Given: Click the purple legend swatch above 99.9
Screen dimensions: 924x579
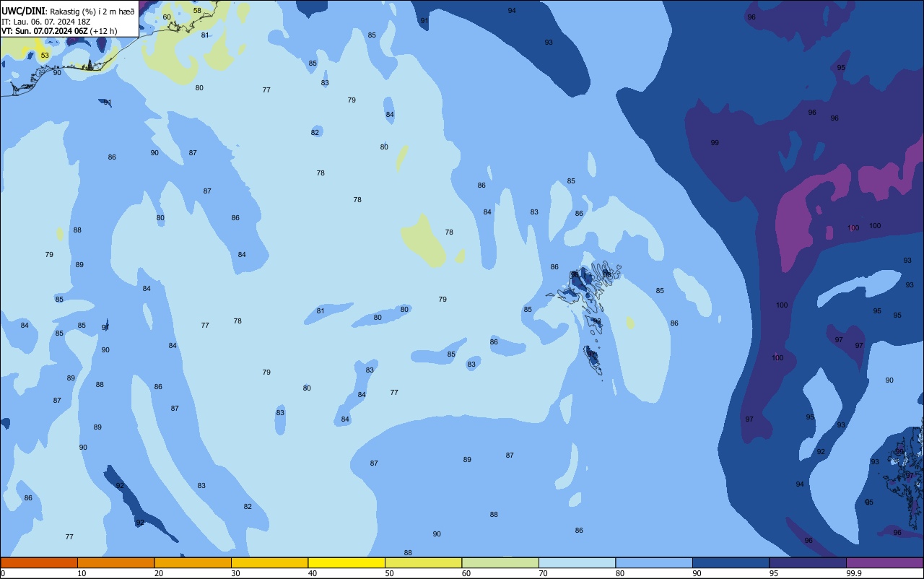Looking at the screenshot, I should (884, 562).
